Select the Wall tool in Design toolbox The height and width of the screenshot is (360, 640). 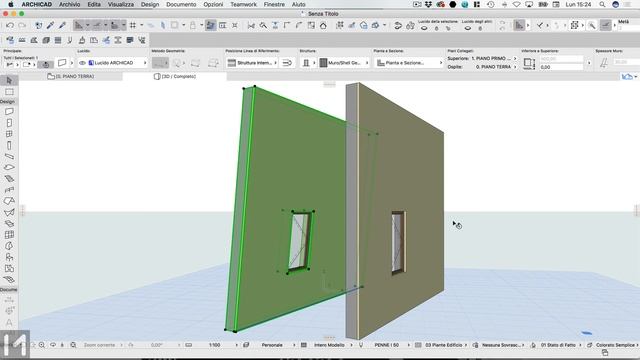9,111
